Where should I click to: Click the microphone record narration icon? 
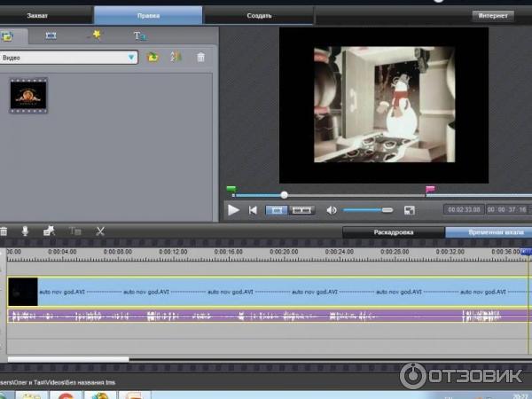tap(26, 231)
